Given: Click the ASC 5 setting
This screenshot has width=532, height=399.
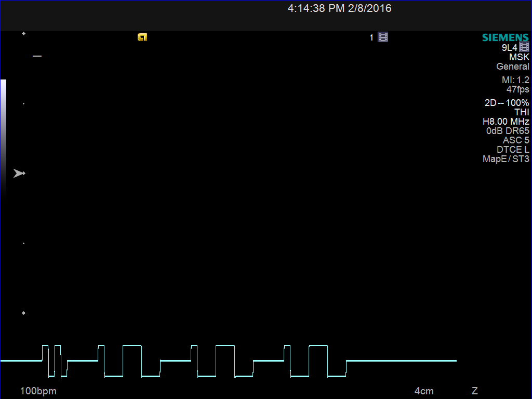Looking at the screenshot, I should click(x=516, y=140).
